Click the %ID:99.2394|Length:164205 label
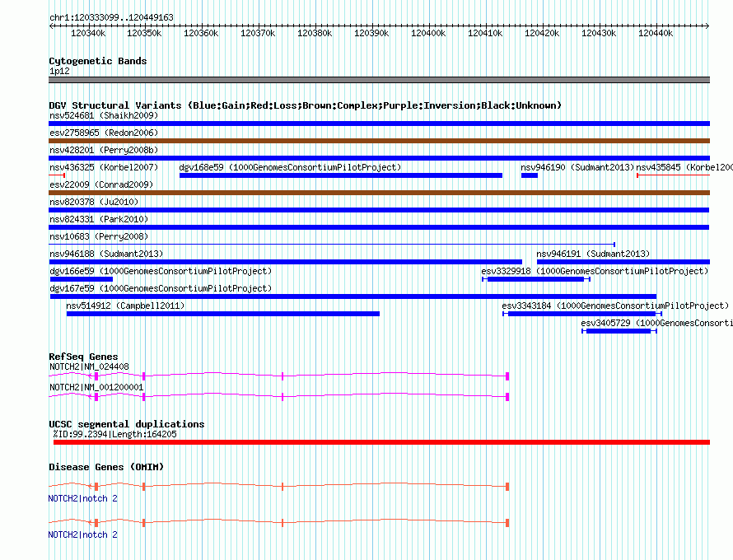 coord(114,434)
